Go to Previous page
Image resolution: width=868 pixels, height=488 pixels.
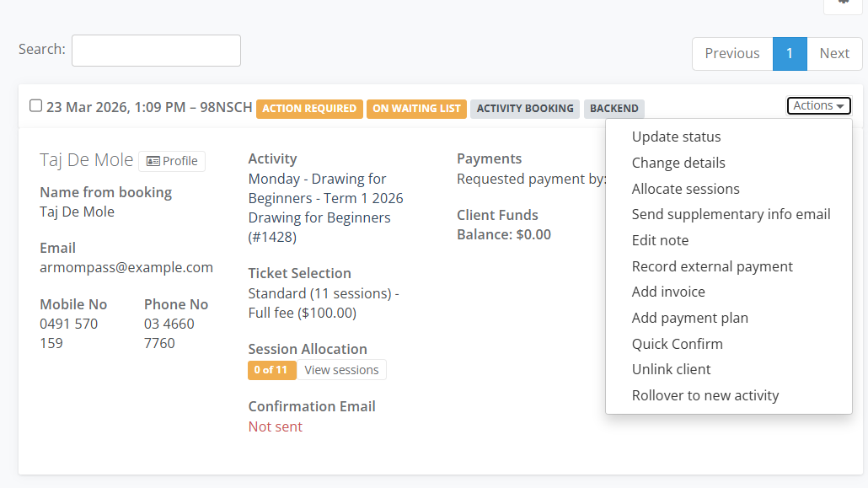(x=731, y=53)
